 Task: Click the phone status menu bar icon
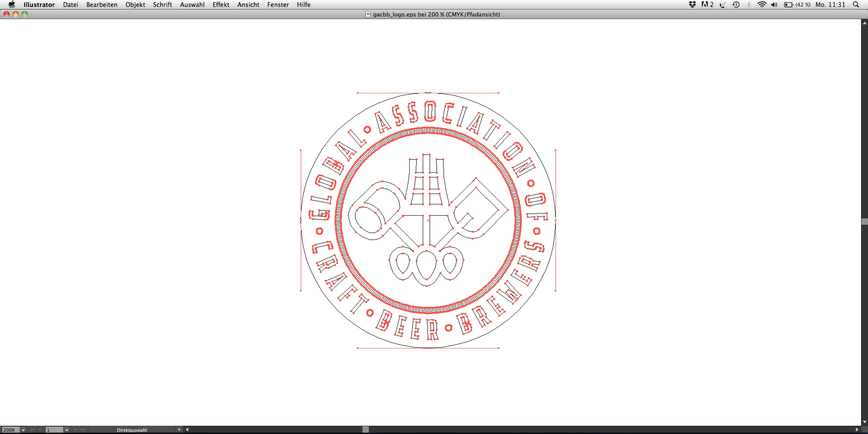tap(723, 4)
